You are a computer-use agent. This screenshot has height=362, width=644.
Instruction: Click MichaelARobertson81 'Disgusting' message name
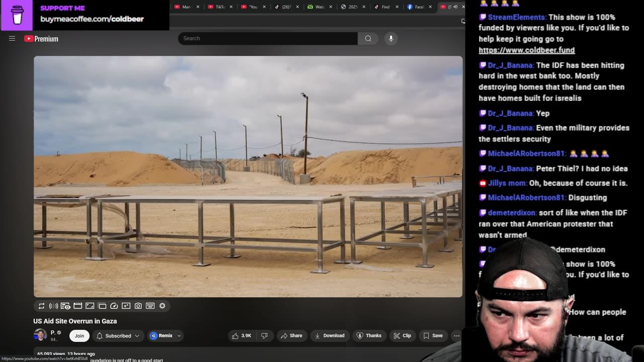tap(527, 198)
